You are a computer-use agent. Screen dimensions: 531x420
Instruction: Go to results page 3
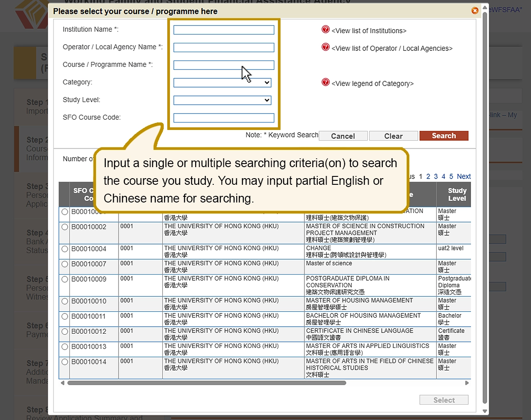pos(436,176)
